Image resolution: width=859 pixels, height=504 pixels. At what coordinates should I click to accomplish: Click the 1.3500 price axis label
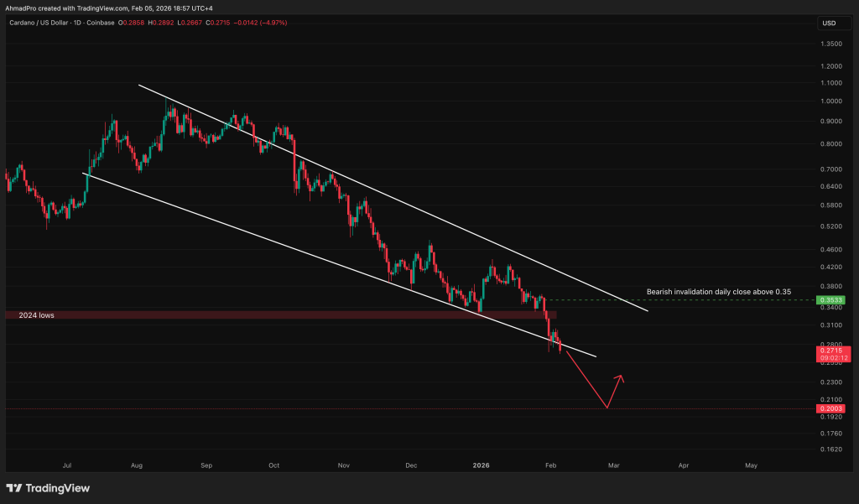[x=831, y=44]
